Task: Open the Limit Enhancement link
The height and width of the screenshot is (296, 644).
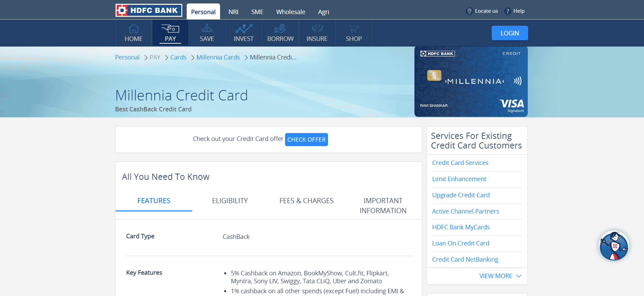Action: click(459, 179)
